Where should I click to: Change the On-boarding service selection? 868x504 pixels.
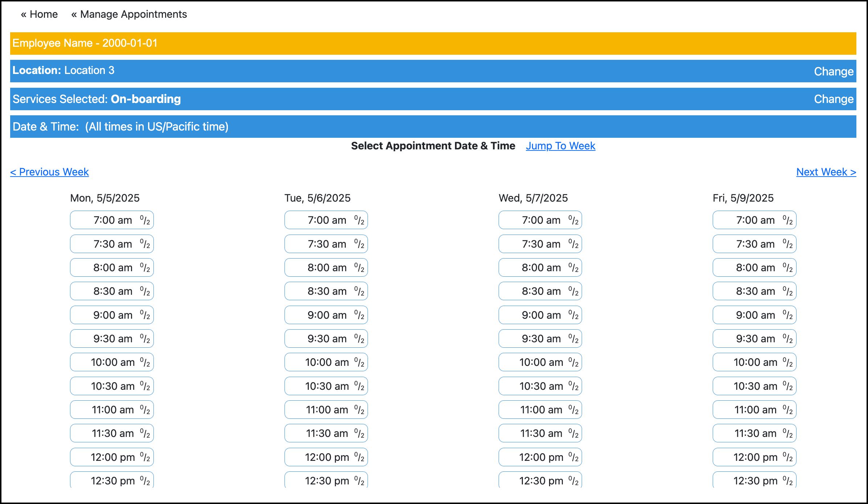[x=833, y=99]
